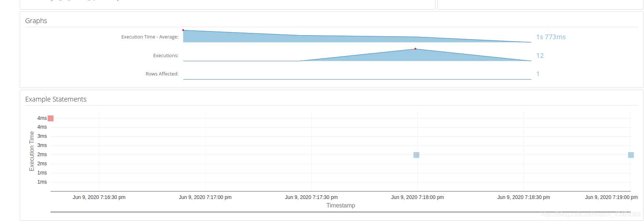Click the Rows Affected label
Screen dimensions: 644x221
tap(162, 74)
